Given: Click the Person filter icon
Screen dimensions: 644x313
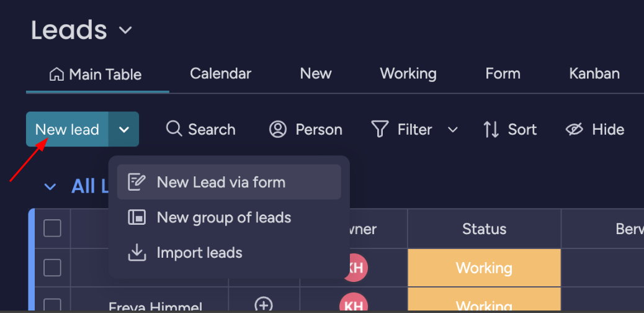Looking at the screenshot, I should [278, 129].
